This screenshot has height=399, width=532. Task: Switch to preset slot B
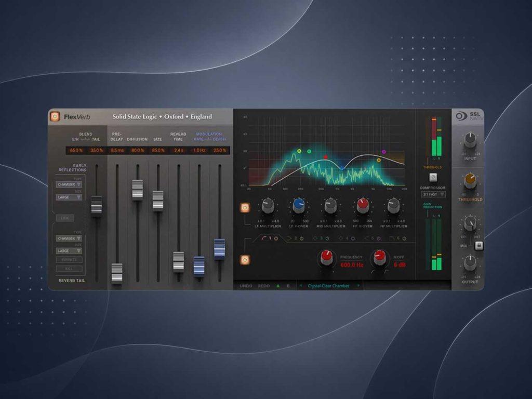point(288,286)
